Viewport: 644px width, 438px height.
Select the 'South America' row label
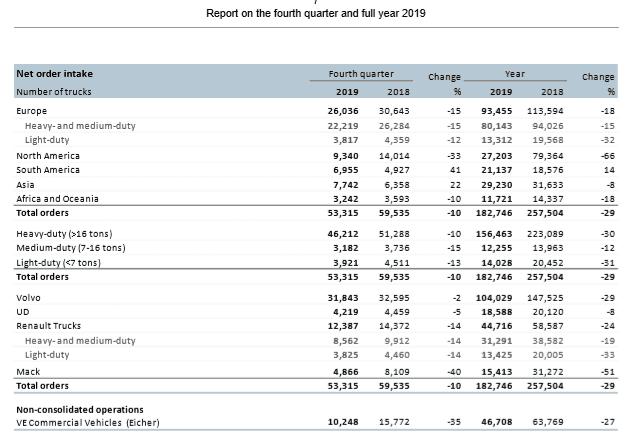click(x=48, y=170)
